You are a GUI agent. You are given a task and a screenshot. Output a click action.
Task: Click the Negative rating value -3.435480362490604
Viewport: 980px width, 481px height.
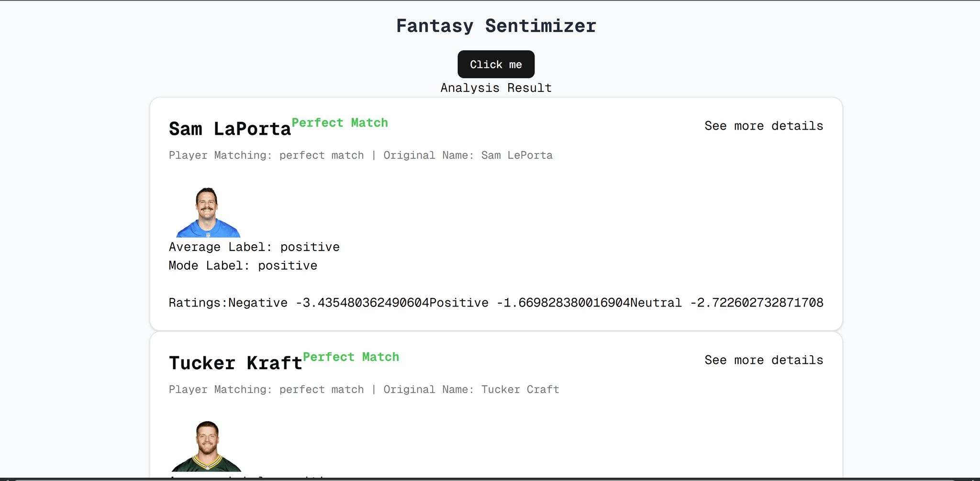click(x=362, y=303)
